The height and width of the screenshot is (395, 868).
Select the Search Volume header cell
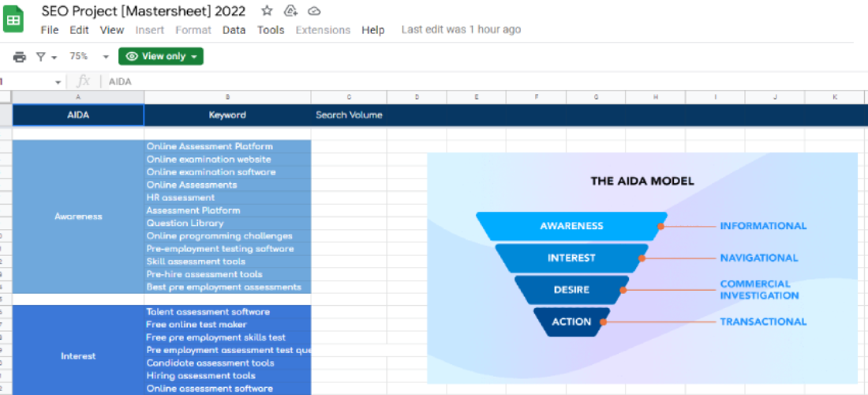349,115
